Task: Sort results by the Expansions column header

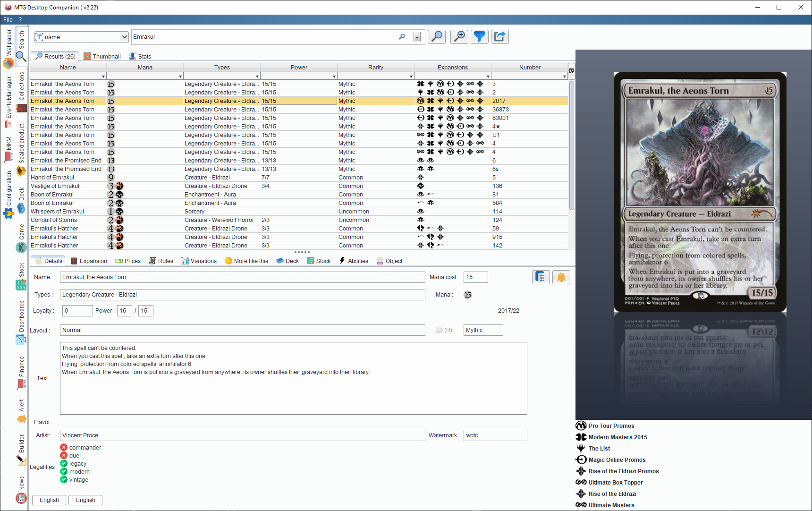Action: pos(453,68)
